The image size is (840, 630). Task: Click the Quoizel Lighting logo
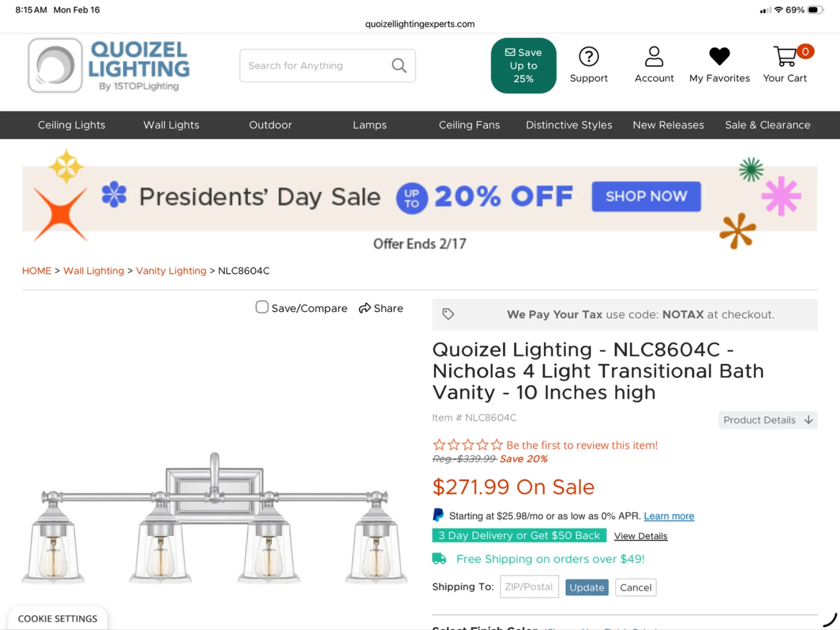(109, 66)
